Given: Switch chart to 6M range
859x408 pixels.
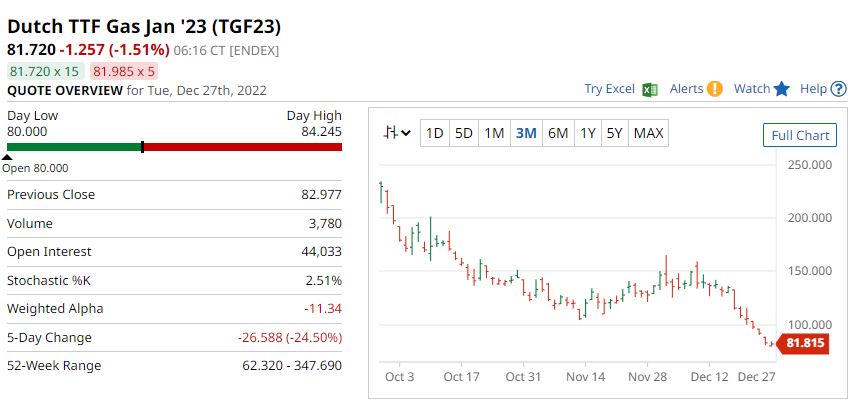Looking at the screenshot, I should click(558, 133).
